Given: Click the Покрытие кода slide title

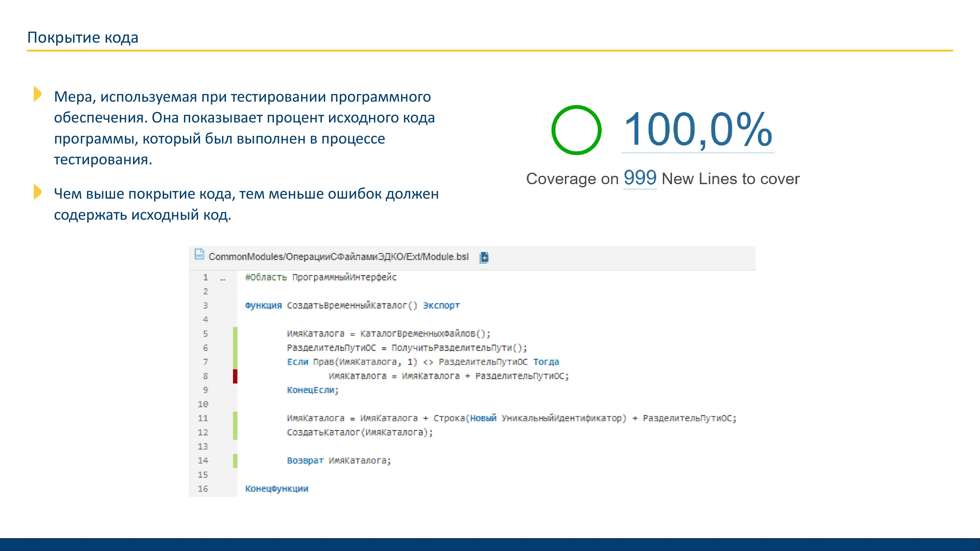Looking at the screenshot, I should [x=83, y=38].
